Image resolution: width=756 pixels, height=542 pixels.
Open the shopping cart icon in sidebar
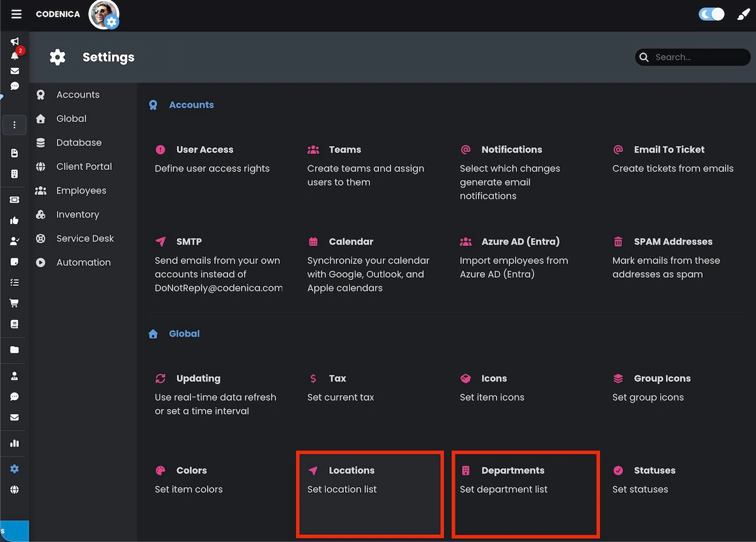[x=14, y=302]
